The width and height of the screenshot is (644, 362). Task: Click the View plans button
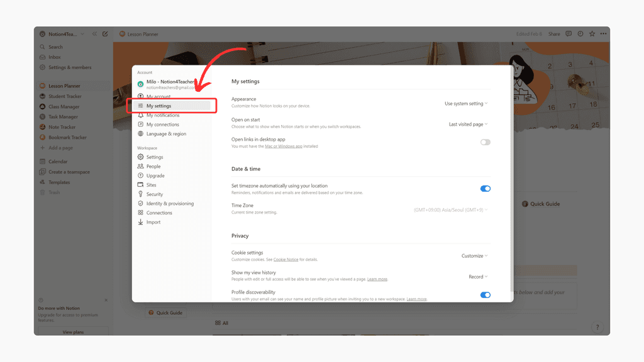coord(72,331)
